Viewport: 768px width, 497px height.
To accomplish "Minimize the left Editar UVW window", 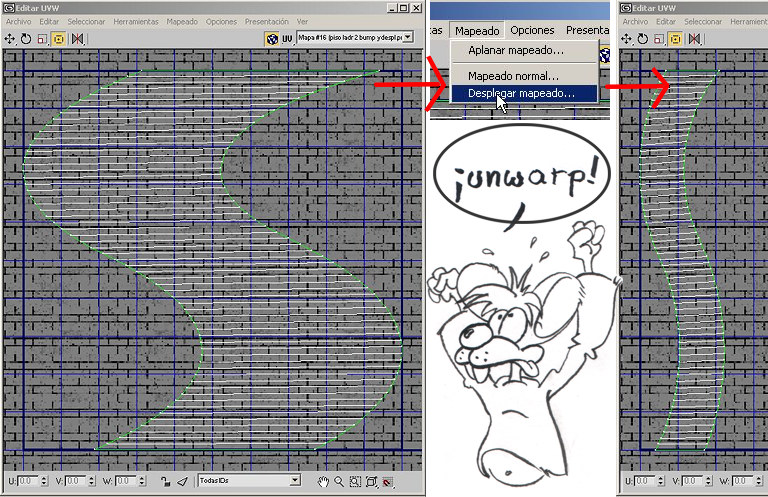I will pos(392,8).
